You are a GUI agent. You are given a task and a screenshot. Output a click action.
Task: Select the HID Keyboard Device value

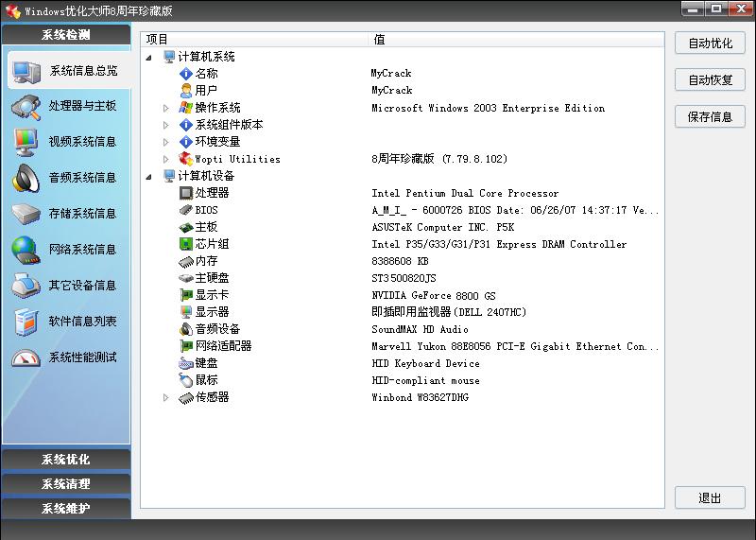pyautogui.click(x=425, y=363)
